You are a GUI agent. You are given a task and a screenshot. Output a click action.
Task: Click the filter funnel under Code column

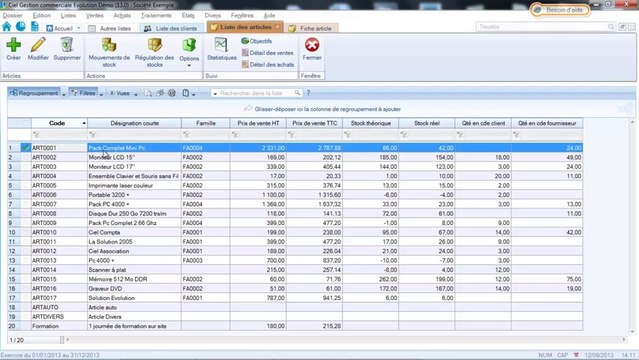click(36, 135)
